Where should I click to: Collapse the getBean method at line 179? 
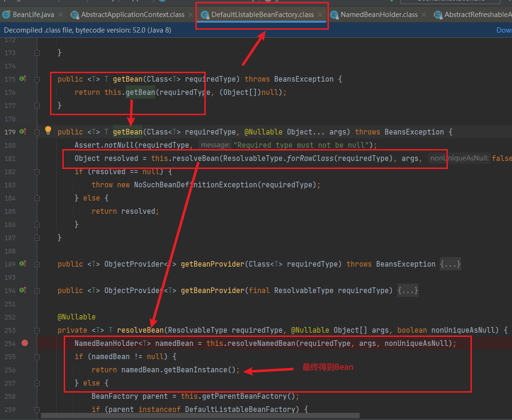click(37, 132)
